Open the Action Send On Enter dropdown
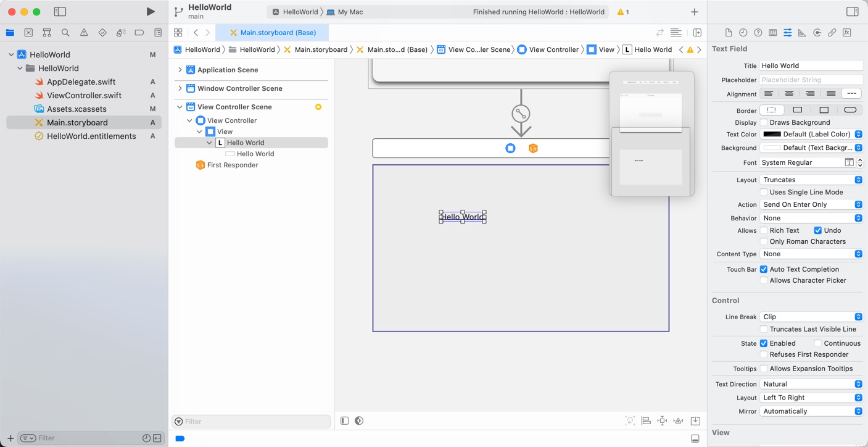Image resolution: width=868 pixels, height=447 pixels. [811, 204]
